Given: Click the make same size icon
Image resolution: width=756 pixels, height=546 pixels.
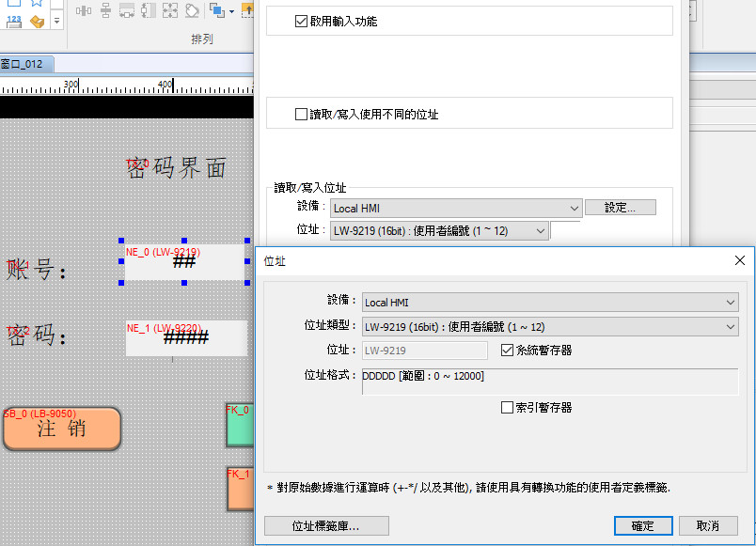Looking at the screenshot, I should pos(170,11).
